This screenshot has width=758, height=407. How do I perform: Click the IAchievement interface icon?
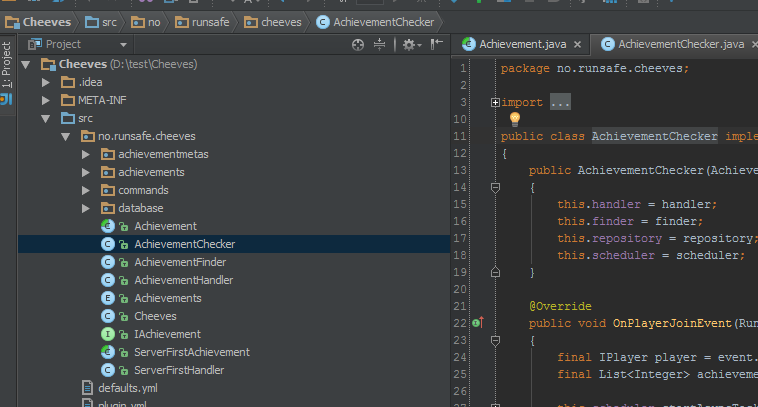tap(107, 334)
